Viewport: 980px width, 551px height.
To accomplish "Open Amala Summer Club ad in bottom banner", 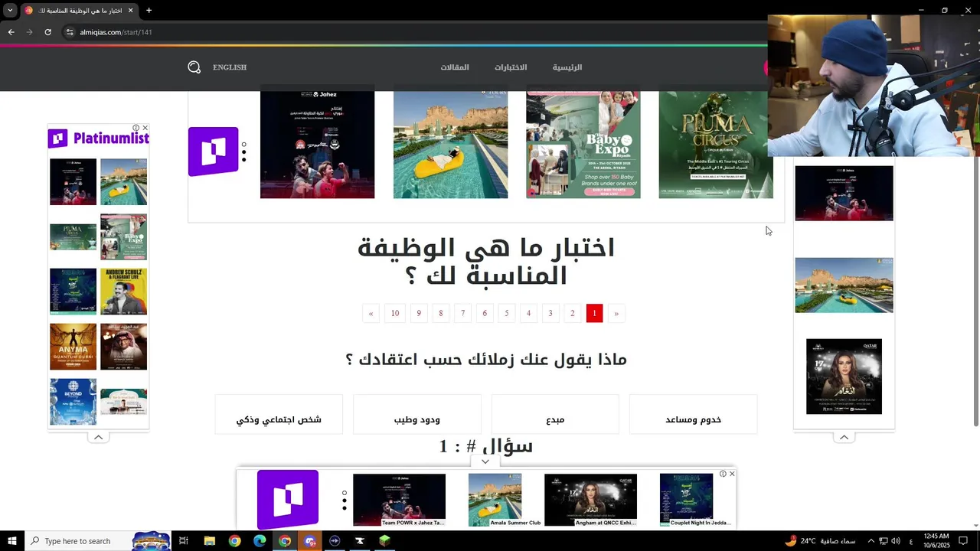I will (495, 500).
